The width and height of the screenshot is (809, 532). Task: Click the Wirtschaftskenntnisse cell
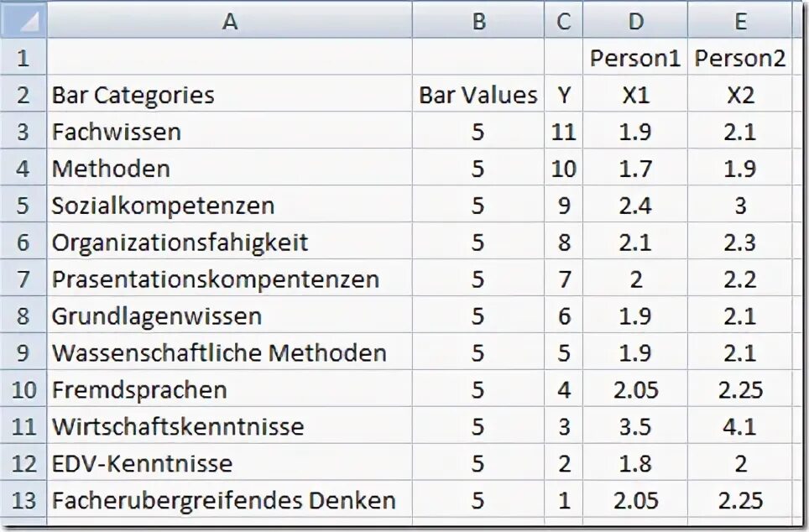point(230,425)
